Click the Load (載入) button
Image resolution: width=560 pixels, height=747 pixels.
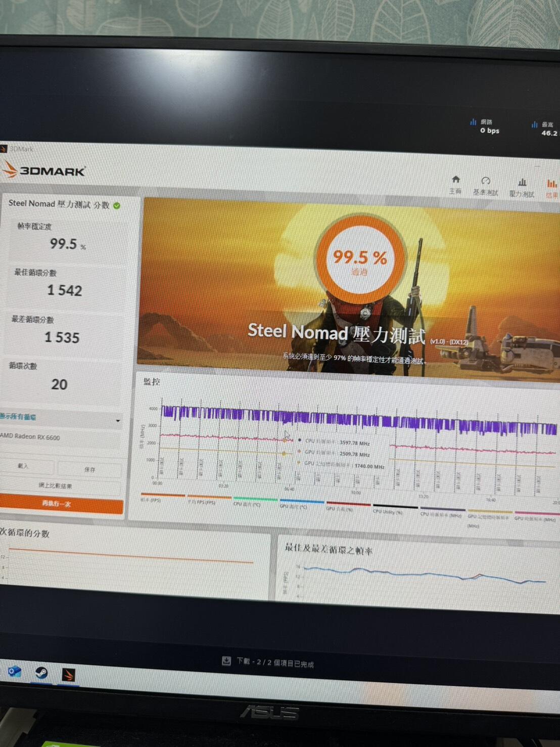pos(24,466)
